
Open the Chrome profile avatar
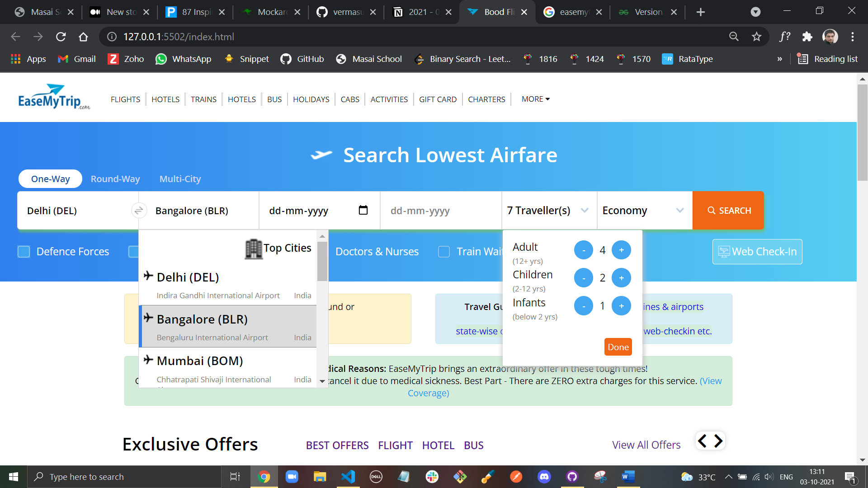click(x=830, y=37)
